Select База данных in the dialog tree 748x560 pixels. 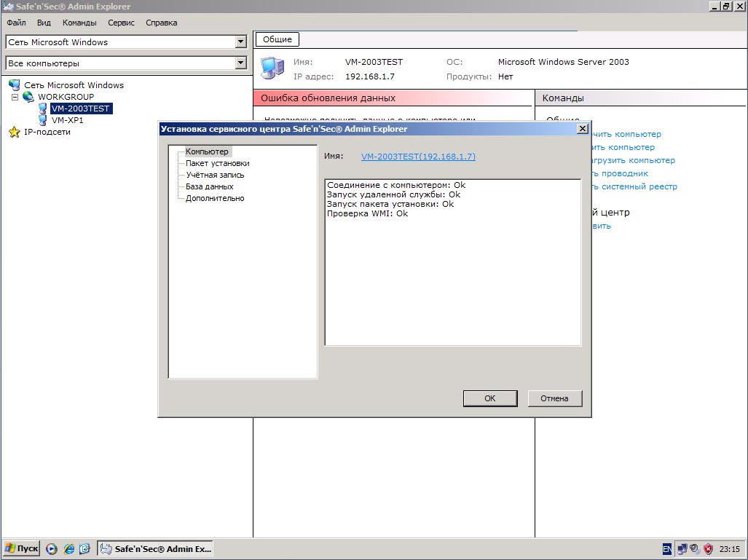pyautogui.click(x=210, y=186)
